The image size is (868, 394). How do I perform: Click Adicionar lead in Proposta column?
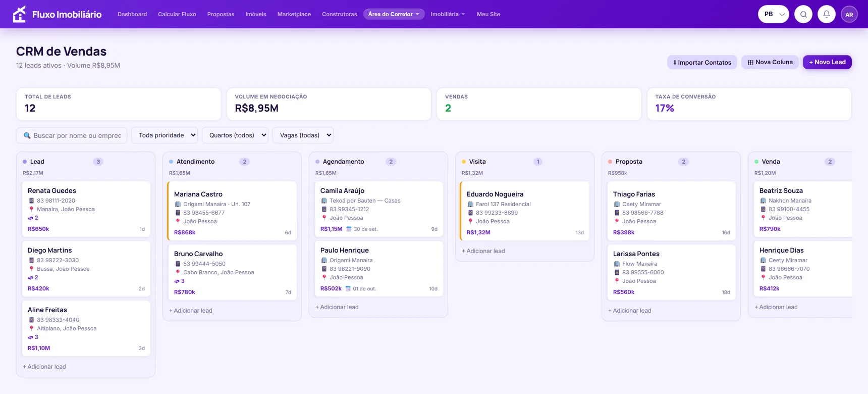pos(630,311)
